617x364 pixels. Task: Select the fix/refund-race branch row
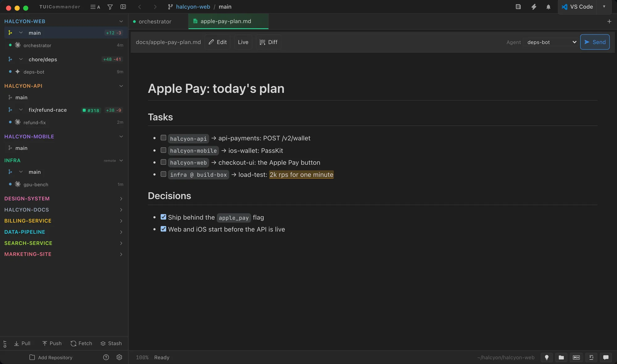tap(64, 110)
